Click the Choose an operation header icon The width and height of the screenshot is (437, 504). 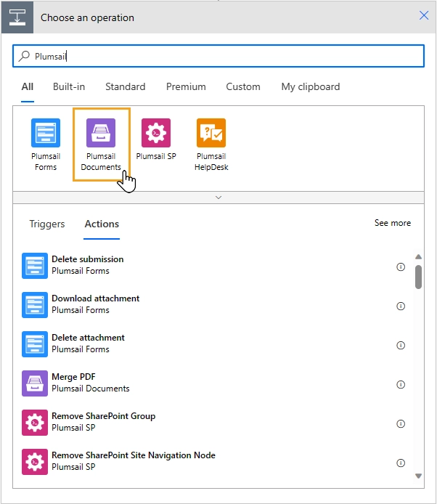(x=17, y=17)
